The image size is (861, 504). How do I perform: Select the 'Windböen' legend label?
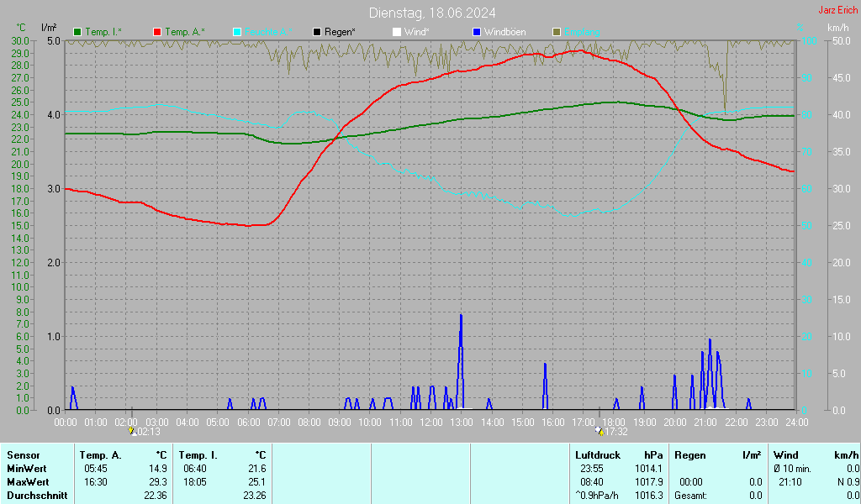point(504,33)
